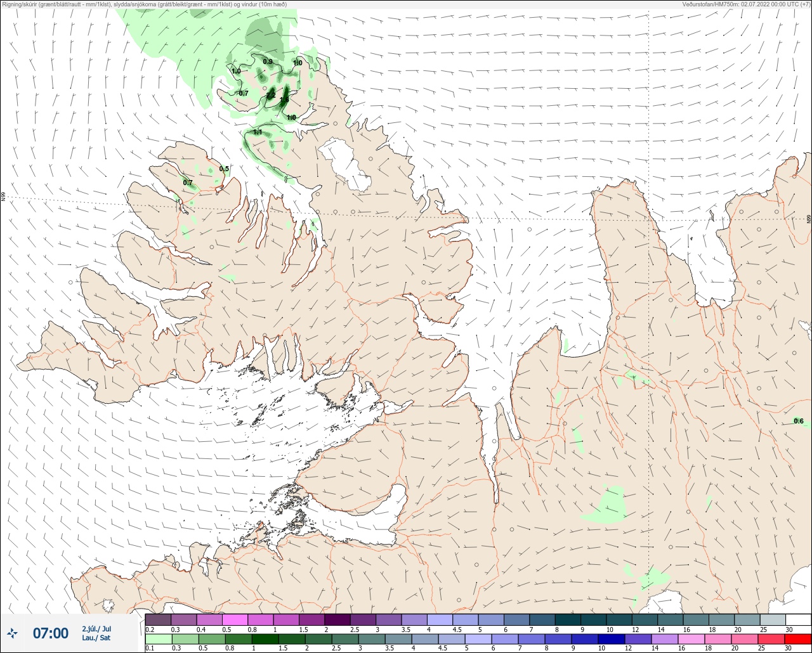Screen dimensions: 812x653
Task: Click the 2.2 precipitation value on the map
Action: tap(271, 96)
